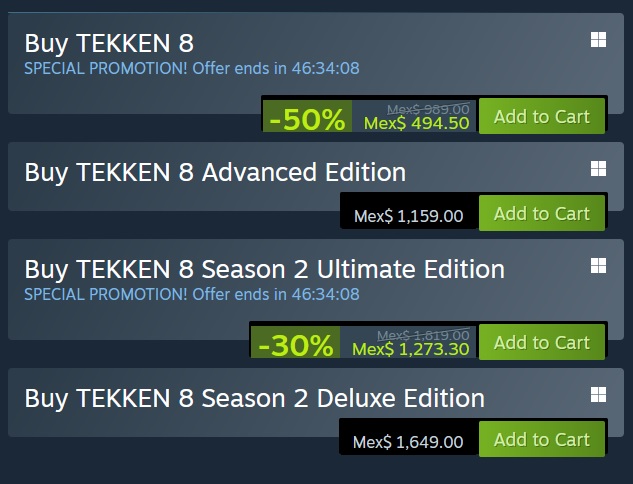Image resolution: width=633 pixels, height=484 pixels.
Task: Click Windows icon on Buy TEKKEN 8 row
Action: (x=598, y=40)
